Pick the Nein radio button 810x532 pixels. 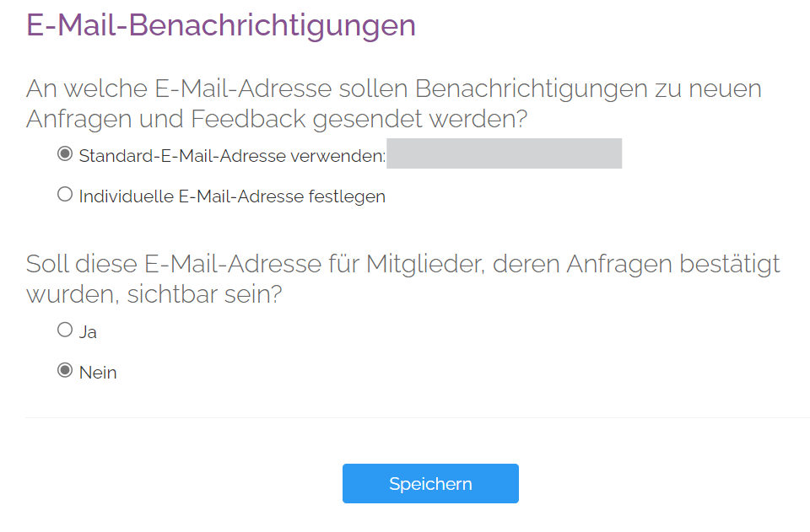tap(64, 370)
